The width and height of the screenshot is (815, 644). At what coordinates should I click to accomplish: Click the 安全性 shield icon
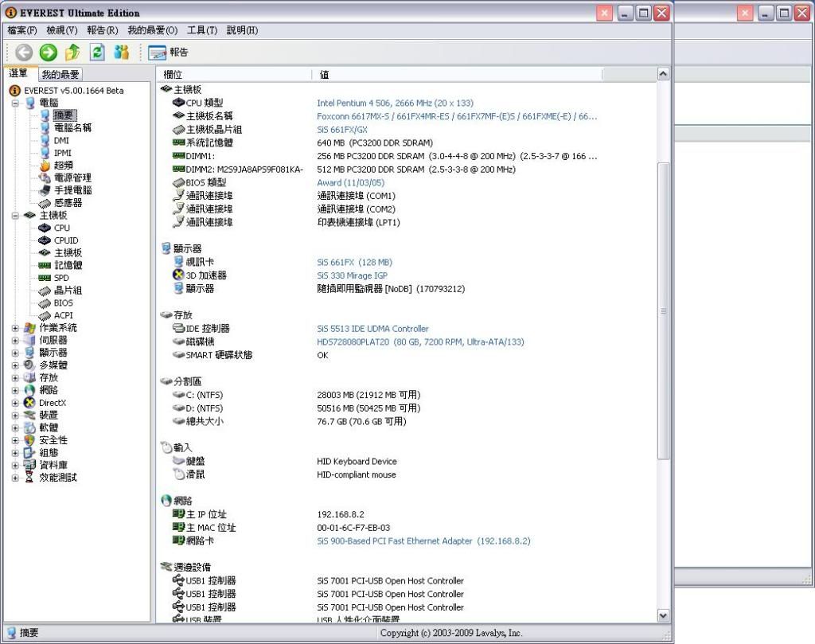[29, 440]
